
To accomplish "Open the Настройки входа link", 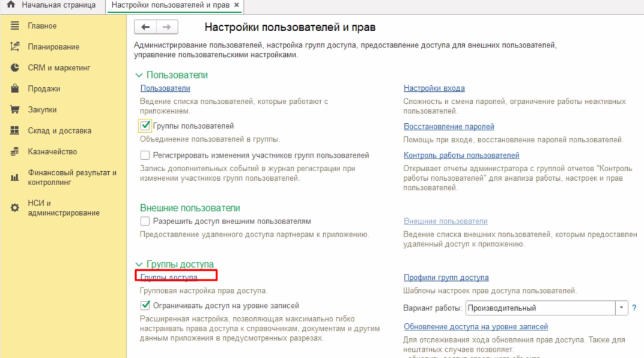I will click(x=434, y=88).
